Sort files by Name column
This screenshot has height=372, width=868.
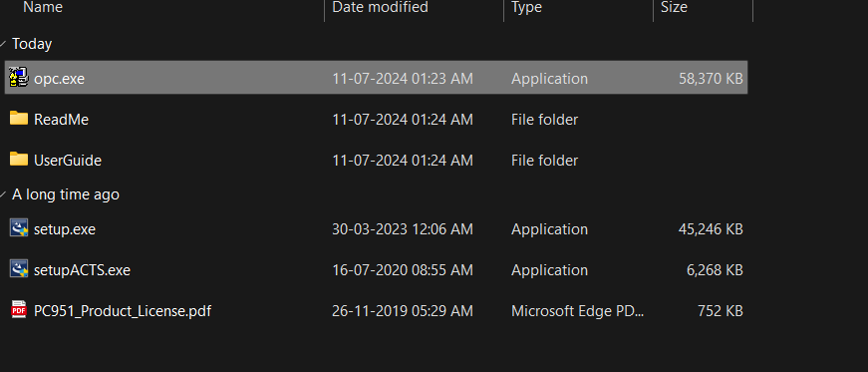point(43,7)
